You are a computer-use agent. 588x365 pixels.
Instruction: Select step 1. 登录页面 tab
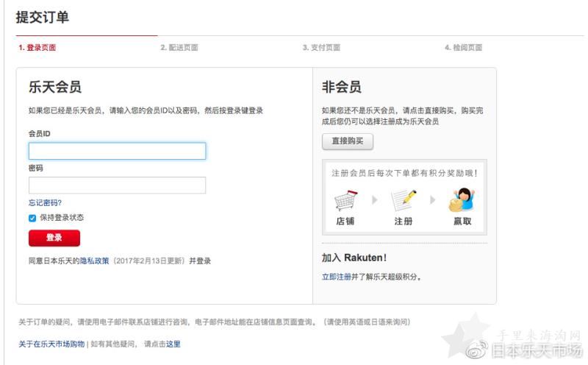point(37,48)
